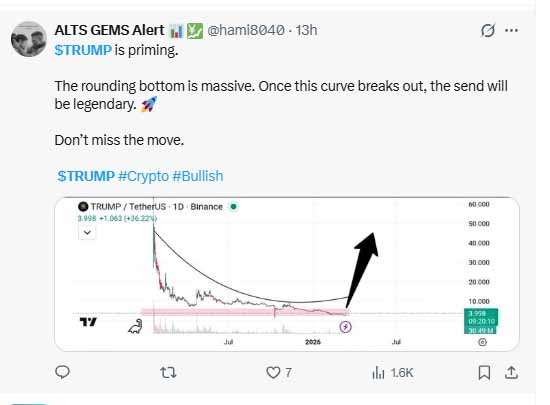The height and width of the screenshot is (405, 550).
Task: Bookmark this $TRUMP tweet
Action: (x=484, y=372)
